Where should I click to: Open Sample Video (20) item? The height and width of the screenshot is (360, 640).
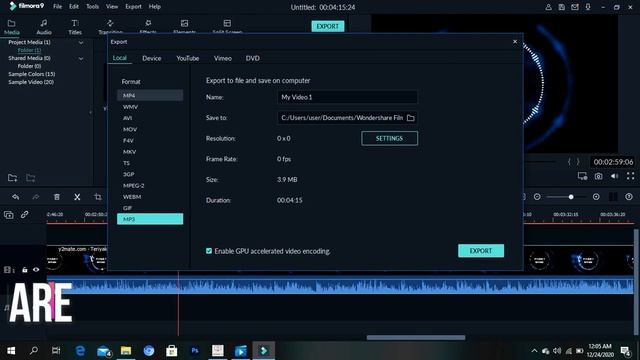(x=31, y=82)
